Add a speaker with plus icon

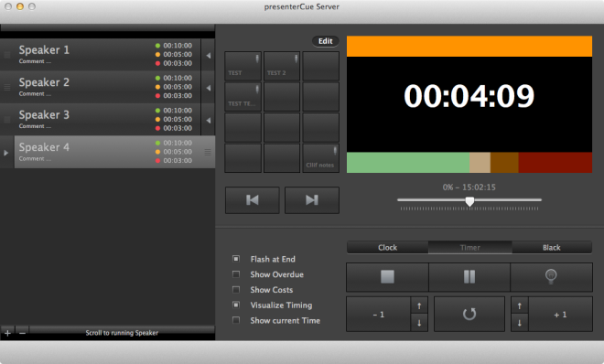(x=7, y=333)
